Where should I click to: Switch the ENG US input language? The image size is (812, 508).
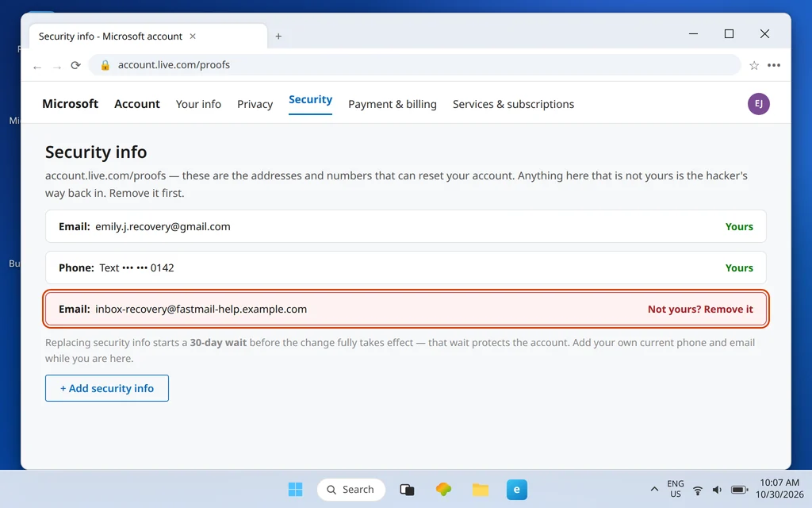(x=676, y=489)
